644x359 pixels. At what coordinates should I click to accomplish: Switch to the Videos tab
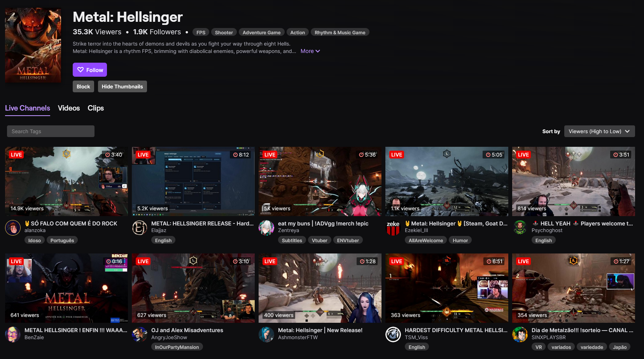(x=69, y=108)
